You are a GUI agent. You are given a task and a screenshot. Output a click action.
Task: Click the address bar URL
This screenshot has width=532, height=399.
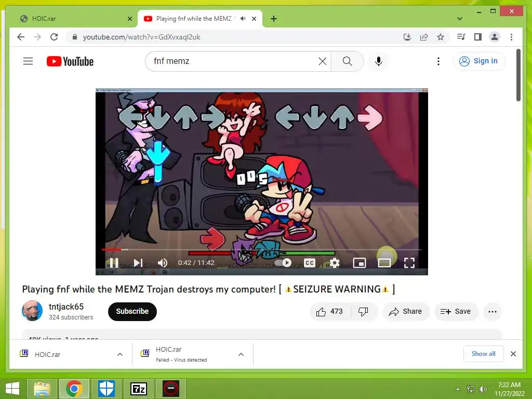[x=142, y=37]
